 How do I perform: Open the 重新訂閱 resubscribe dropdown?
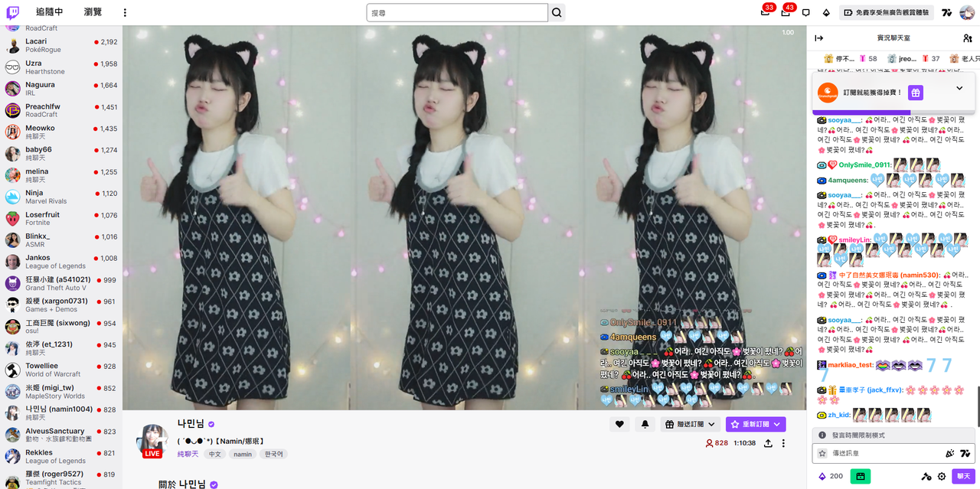click(756, 424)
